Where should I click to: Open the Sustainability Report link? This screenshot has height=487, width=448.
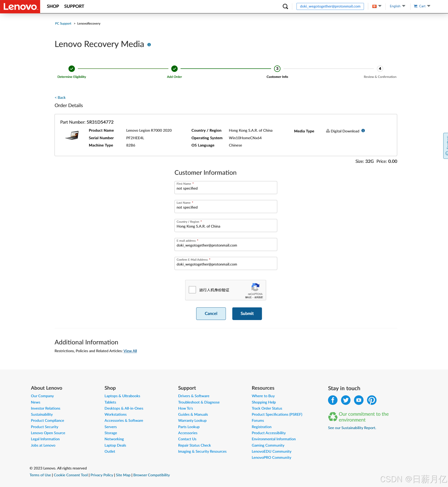pyautogui.click(x=352, y=428)
